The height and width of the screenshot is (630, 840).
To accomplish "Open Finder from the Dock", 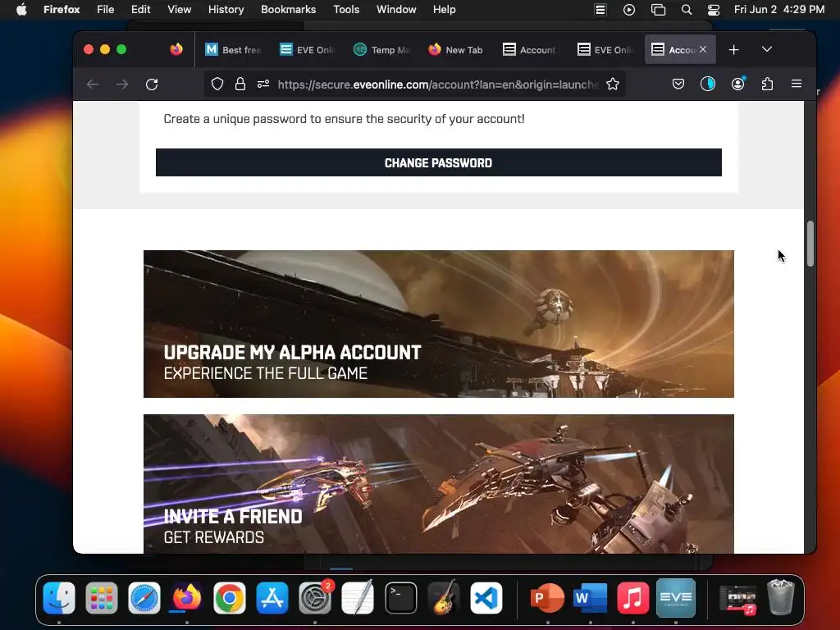I will click(59, 598).
